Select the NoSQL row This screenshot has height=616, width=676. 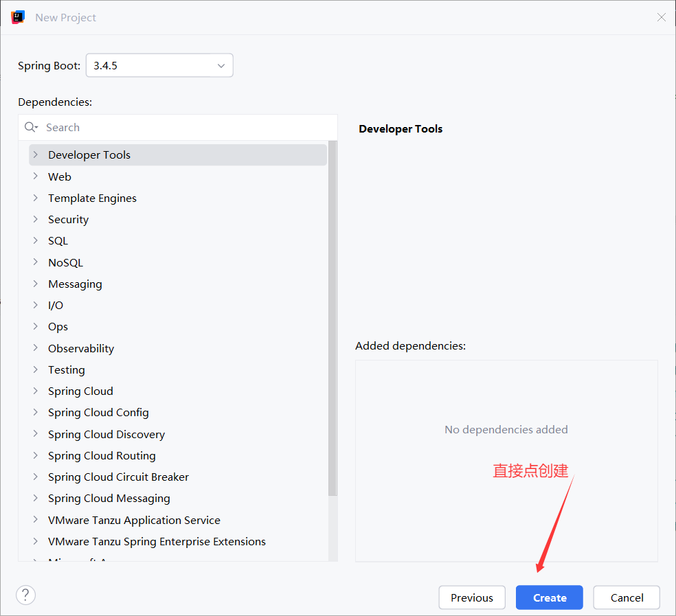(x=178, y=262)
